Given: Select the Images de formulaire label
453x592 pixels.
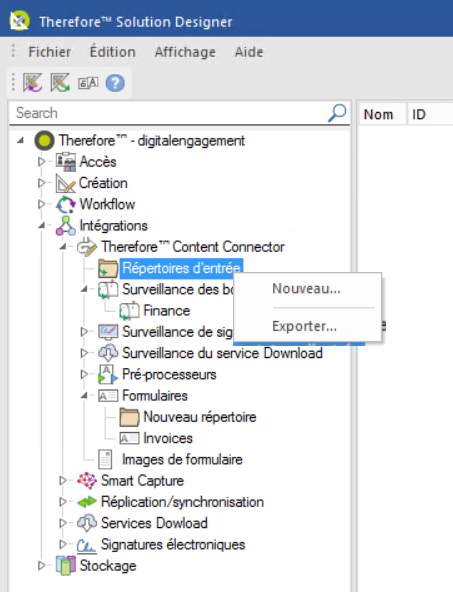Looking at the screenshot, I should (x=182, y=459).
